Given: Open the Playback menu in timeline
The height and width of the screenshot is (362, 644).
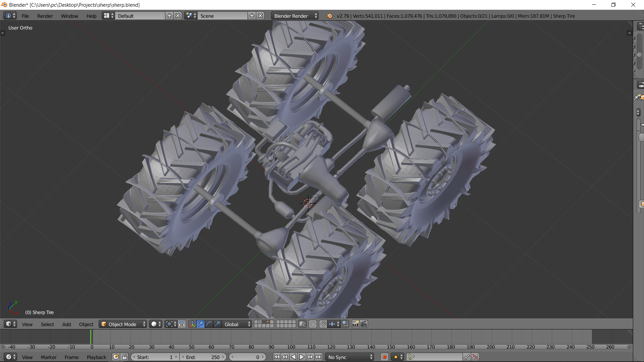Looking at the screenshot, I should coord(96,357).
